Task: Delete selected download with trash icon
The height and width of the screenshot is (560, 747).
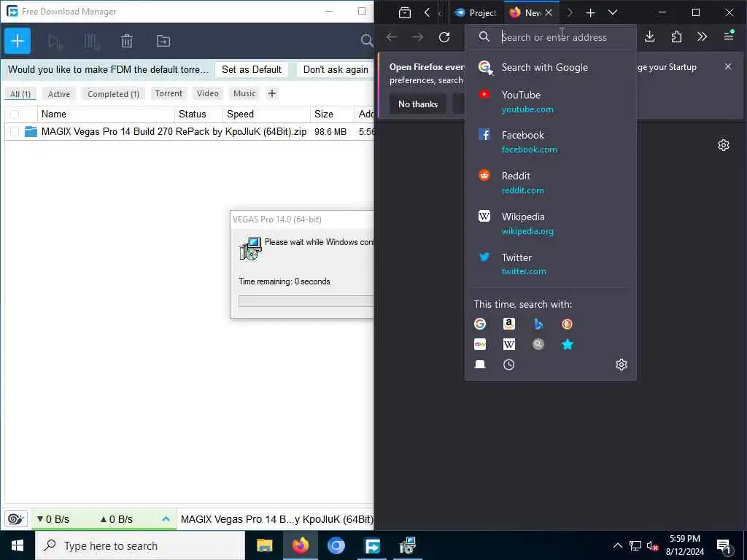Action: click(x=127, y=42)
